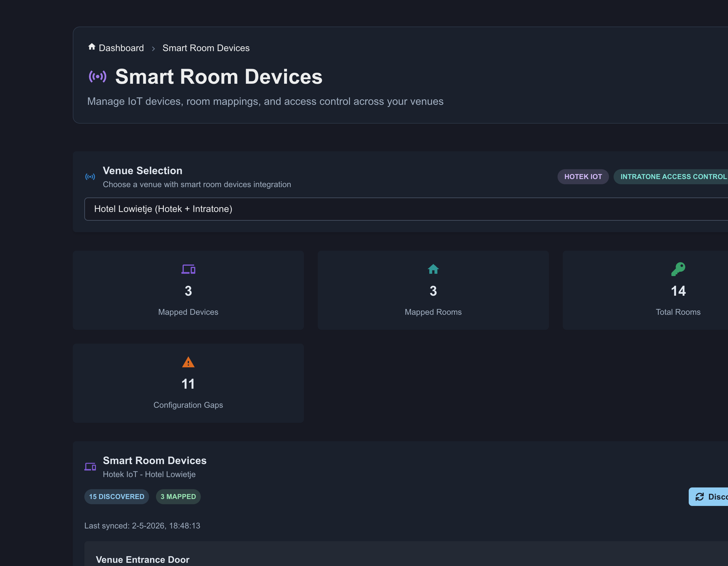Click the Venue Entrance Door heading
This screenshot has width=728, height=566.
coord(143,559)
